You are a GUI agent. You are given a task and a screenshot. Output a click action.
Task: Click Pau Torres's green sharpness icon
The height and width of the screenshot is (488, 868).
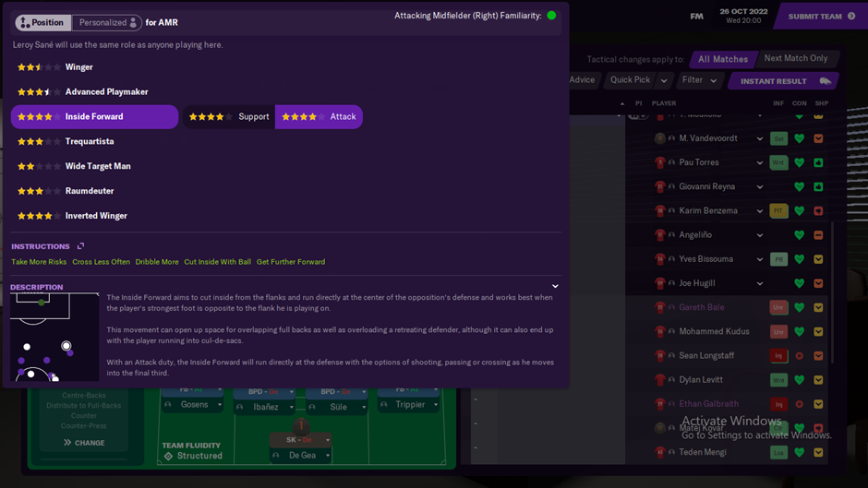pyautogui.click(x=818, y=162)
